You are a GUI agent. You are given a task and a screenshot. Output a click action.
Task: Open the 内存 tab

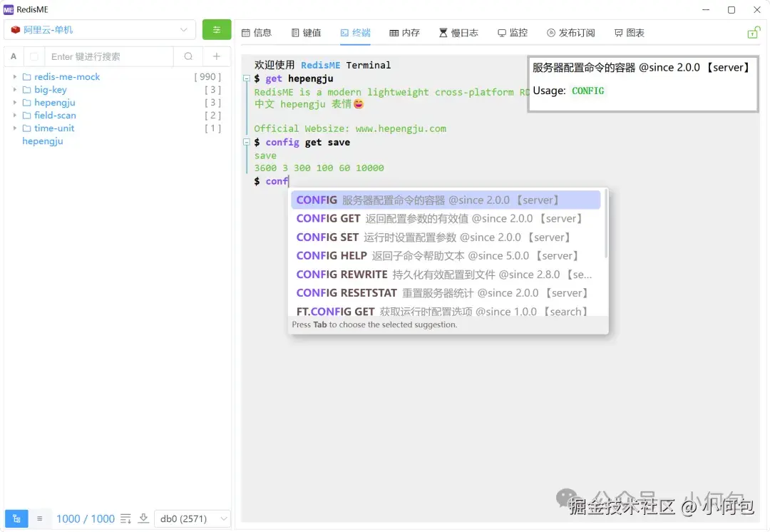coord(405,33)
